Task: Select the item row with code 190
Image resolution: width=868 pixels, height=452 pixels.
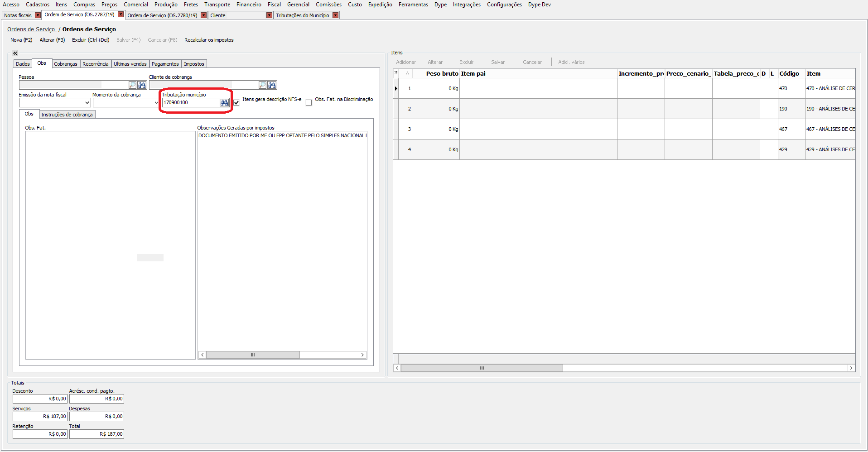Action: click(x=624, y=109)
